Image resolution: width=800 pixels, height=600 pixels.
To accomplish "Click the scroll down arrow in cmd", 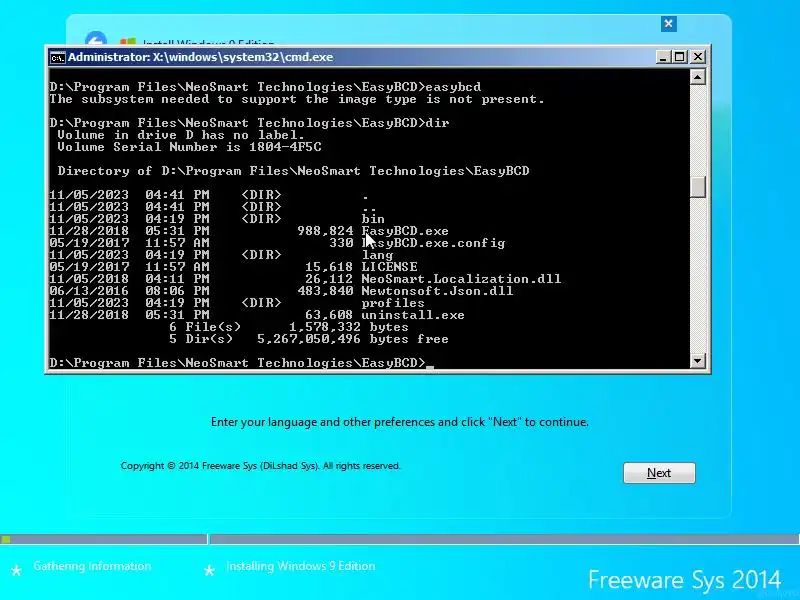I will point(697,361).
